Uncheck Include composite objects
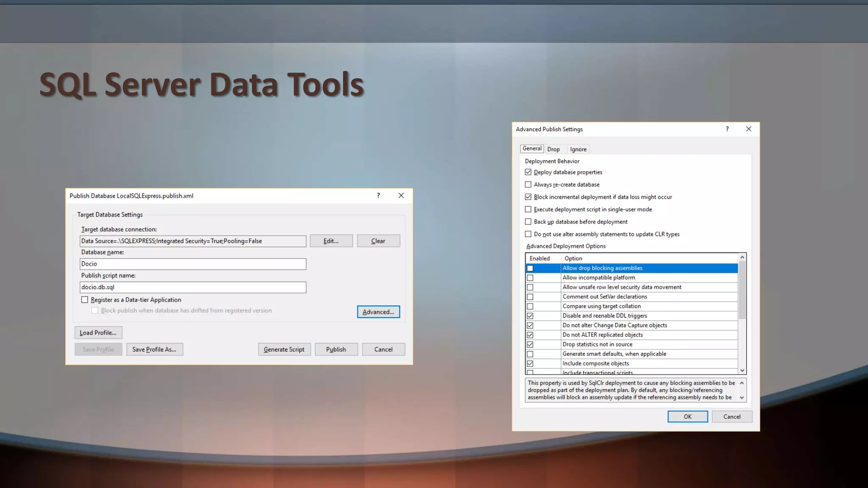The height and width of the screenshot is (488, 868). 530,363
